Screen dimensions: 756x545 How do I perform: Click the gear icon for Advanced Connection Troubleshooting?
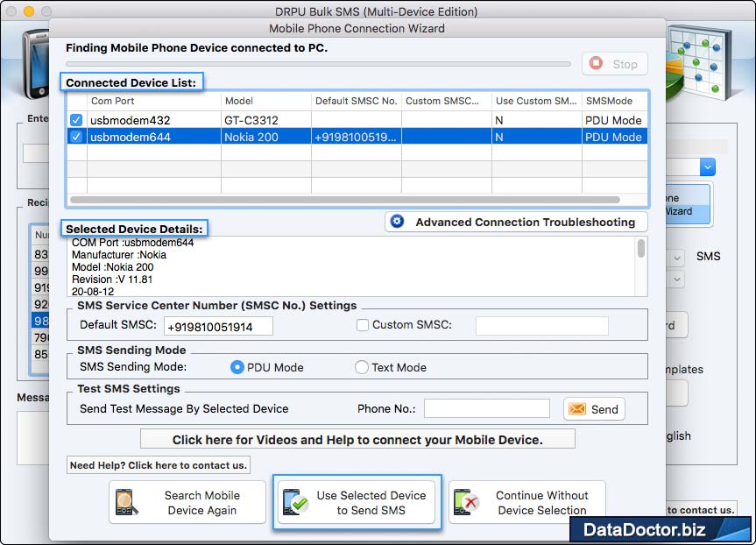pyautogui.click(x=397, y=222)
